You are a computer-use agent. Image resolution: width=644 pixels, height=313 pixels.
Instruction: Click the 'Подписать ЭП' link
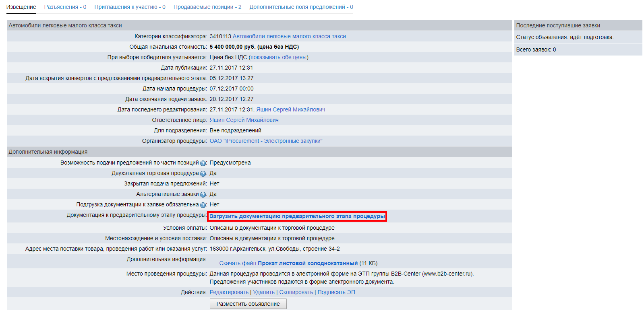click(x=336, y=292)
